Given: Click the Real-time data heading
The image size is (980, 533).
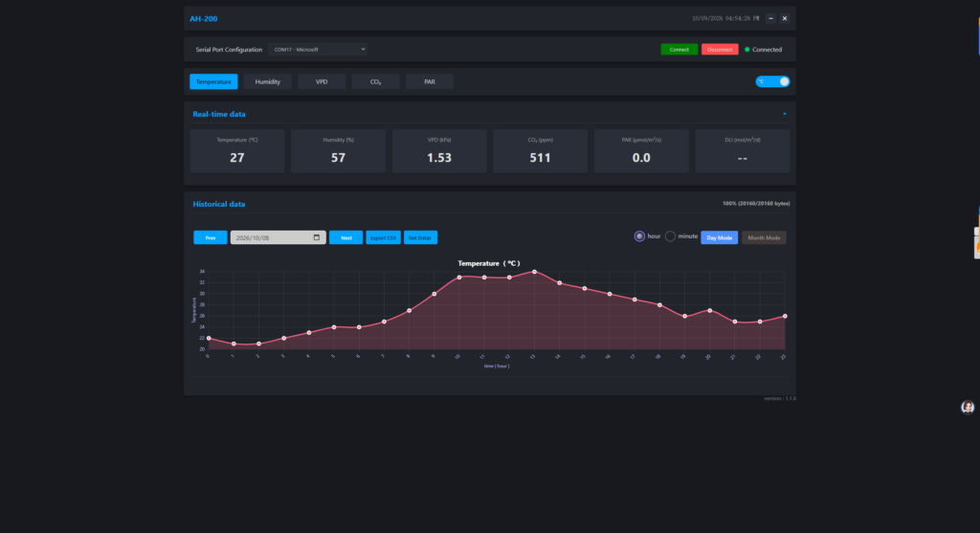Looking at the screenshot, I should point(219,114).
